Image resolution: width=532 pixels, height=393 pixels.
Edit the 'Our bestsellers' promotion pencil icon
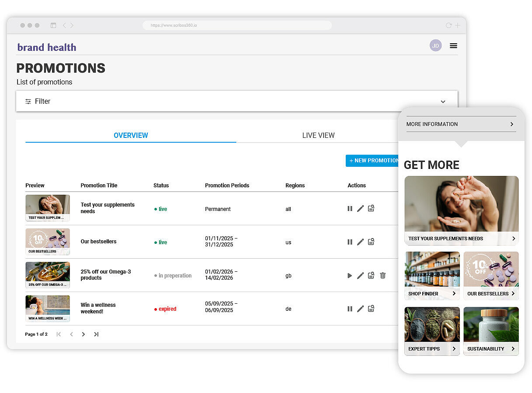tap(360, 242)
